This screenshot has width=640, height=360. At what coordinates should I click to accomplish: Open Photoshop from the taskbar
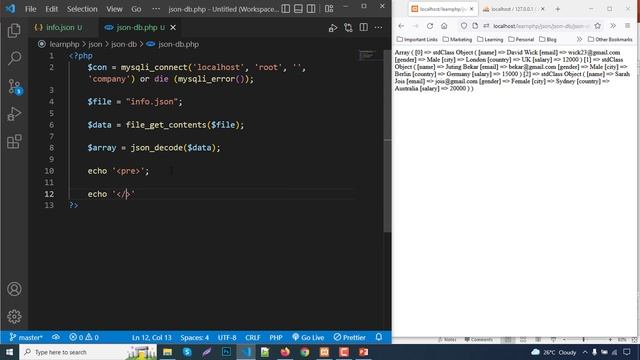[x=226, y=352]
